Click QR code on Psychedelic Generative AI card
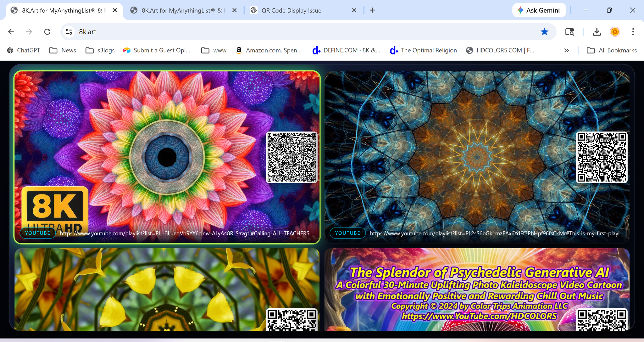 (602, 320)
